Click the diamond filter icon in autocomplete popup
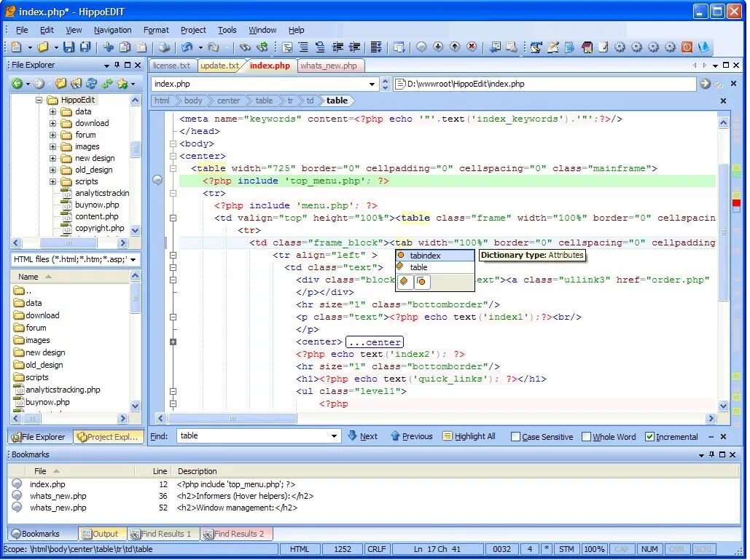 pyautogui.click(x=405, y=281)
